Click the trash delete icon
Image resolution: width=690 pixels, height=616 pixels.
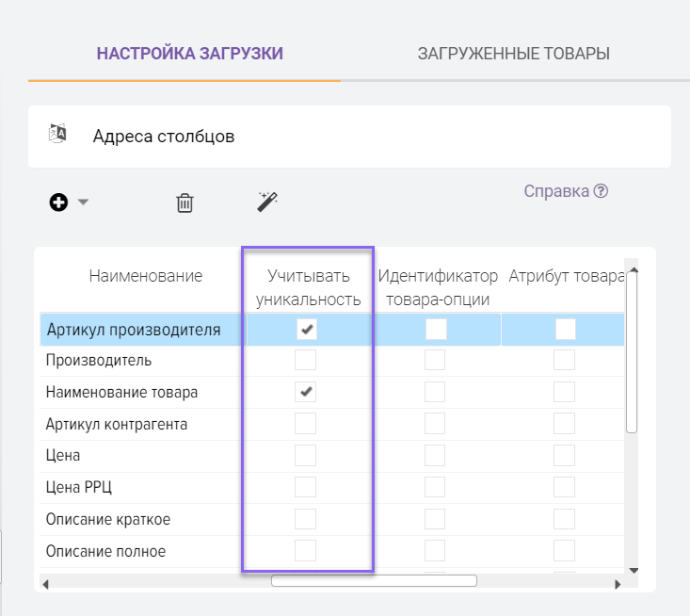[185, 203]
